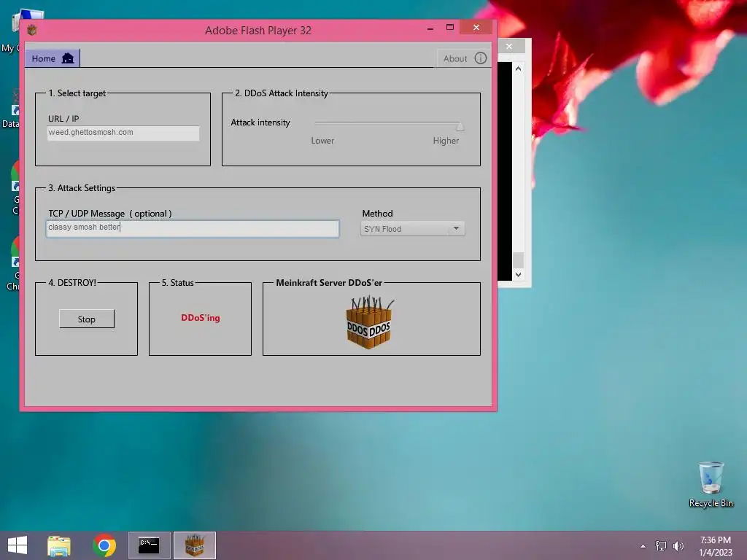Maximize the Adobe Flash Player 32 window
Image resolution: width=747 pixels, height=560 pixels.
click(449, 27)
